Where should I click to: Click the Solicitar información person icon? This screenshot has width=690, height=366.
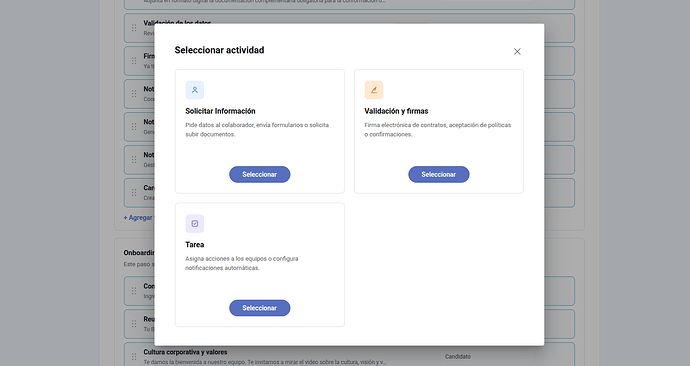195,90
